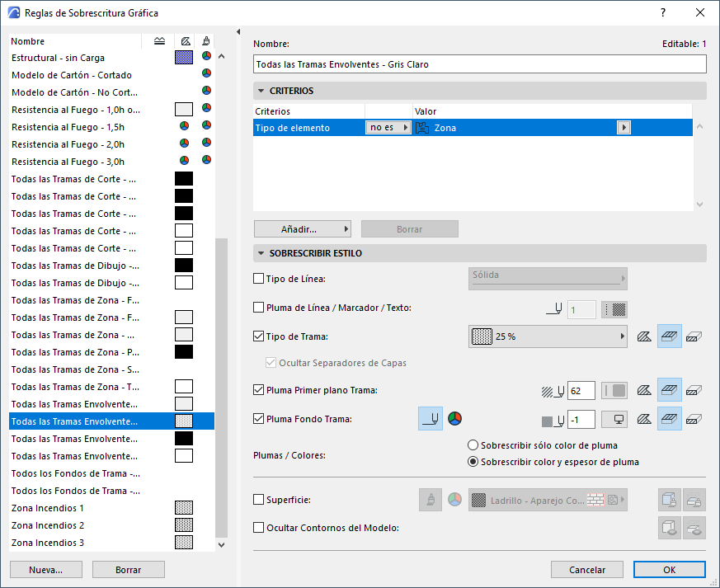This screenshot has width=720, height=588.
Task: Click first Superficie row override scope icon
Action: tap(670, 500)
